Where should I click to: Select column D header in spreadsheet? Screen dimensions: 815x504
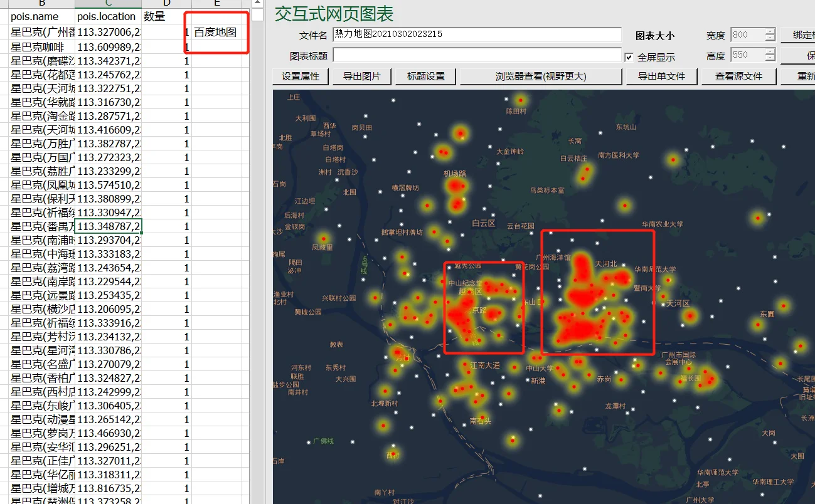pos(166,4)
